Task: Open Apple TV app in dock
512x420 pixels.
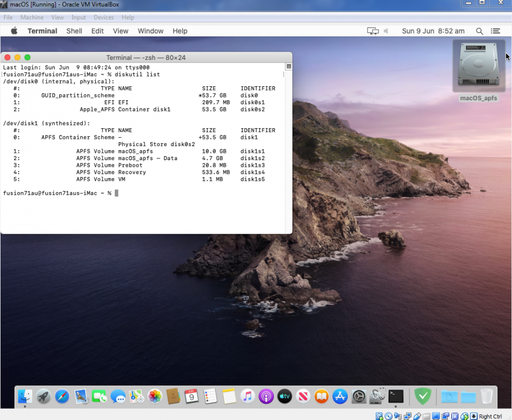Action: 285,396
